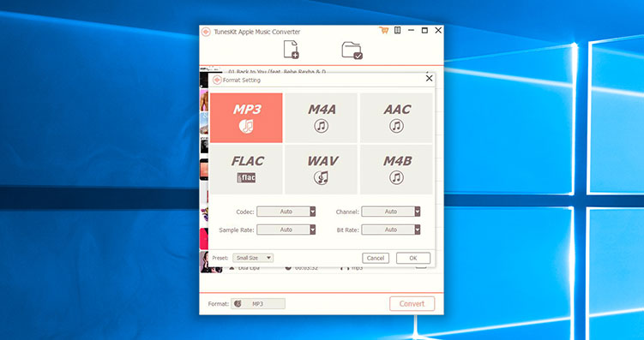Click the "01 Back to You" track title
The width and height of the screenshot is (644, 340).
pos(277,71)
